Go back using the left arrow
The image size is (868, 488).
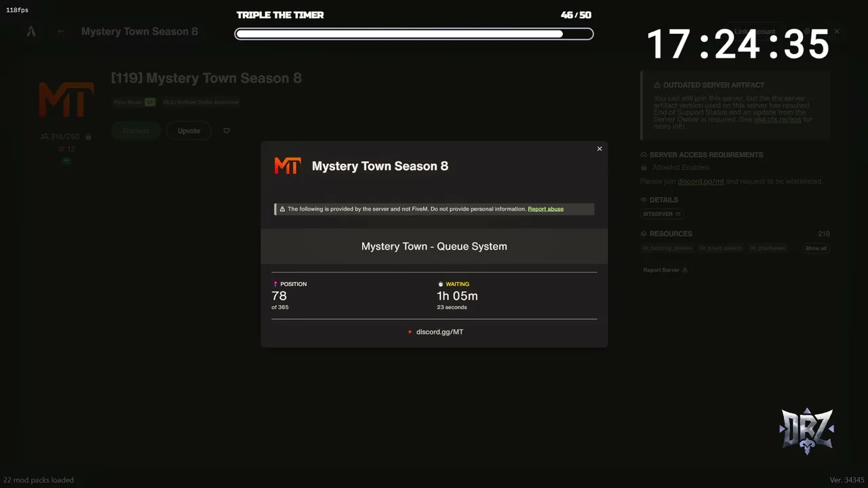(61, 31)
